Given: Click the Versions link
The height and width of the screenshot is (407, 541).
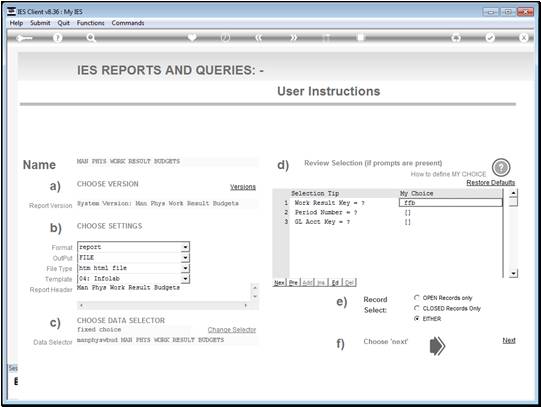Looking at the screenshot, I should point(243,187).
